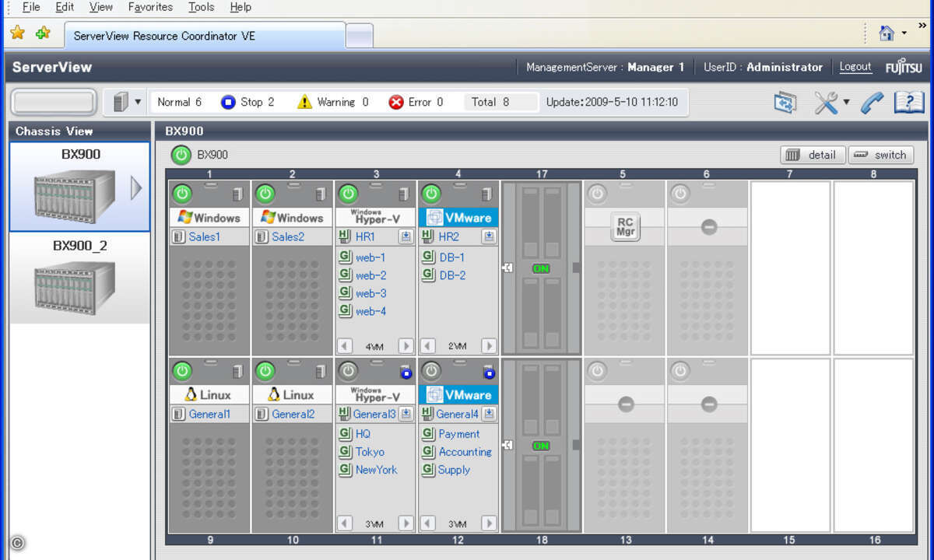The height and width of the screenshot is (560, 934).
Task: Open the View menu
Action: pyautogui.click(x=101, y=7)
